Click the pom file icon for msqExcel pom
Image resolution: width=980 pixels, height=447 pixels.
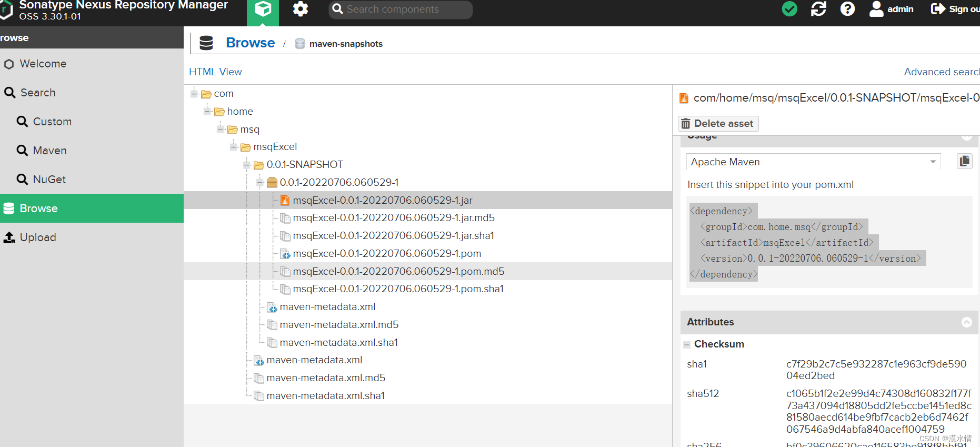pyautogui.click(x=285, y=254)
